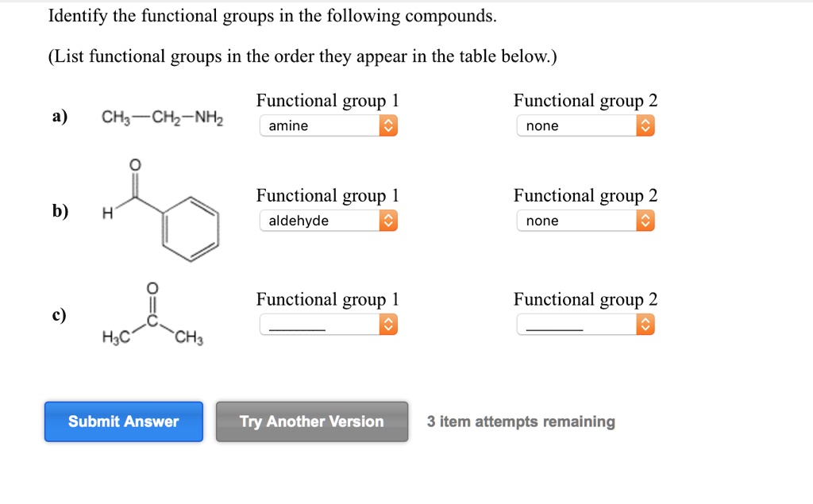
Task: Click the part b) label
Action: 58,211
